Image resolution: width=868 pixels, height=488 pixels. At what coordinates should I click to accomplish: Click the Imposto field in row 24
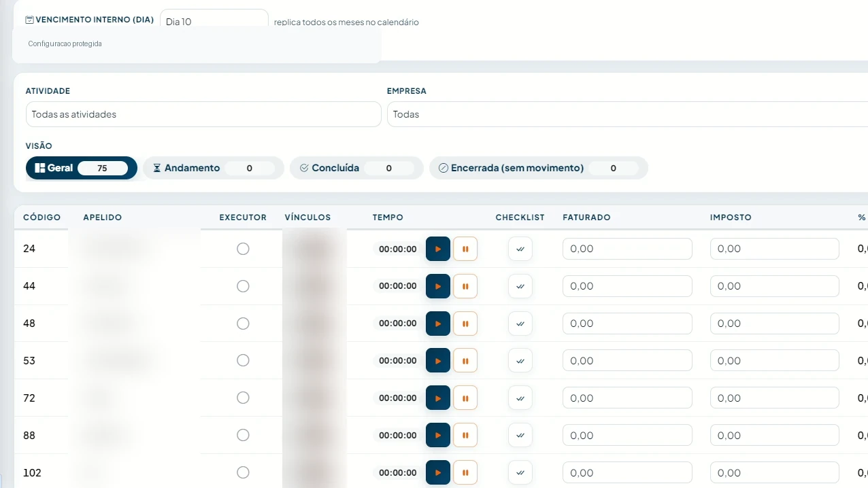click(775, 249)
